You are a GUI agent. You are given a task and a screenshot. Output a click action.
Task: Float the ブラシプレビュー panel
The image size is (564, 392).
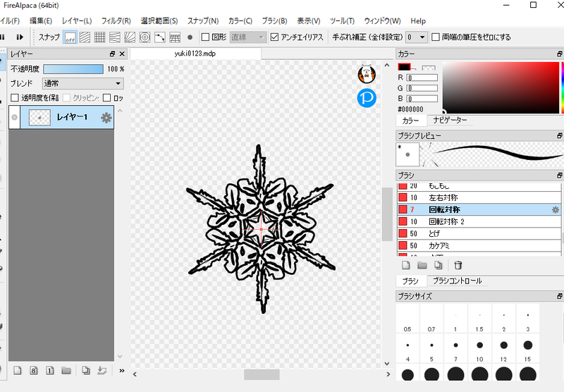click(560, 135)
